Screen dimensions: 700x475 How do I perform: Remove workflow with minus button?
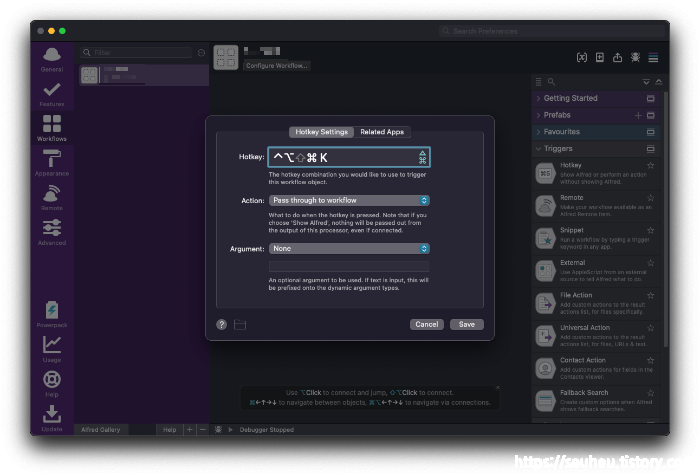pos(203,429)
